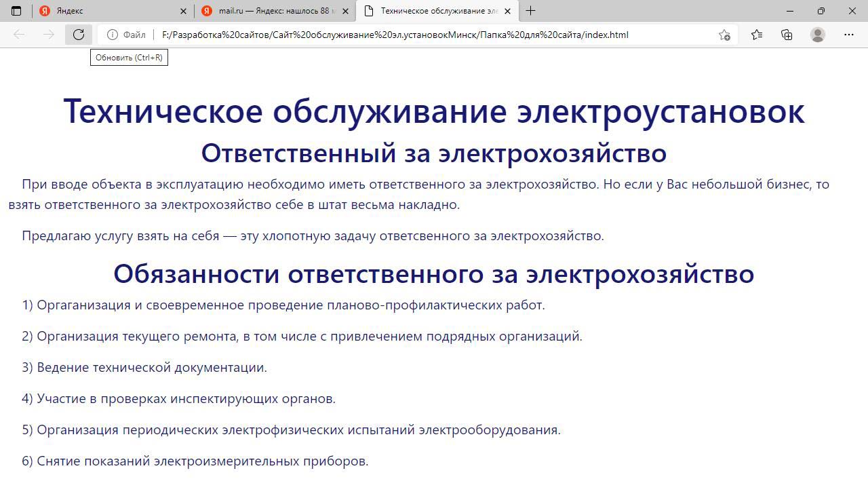Open the Collections panel
Viewport: 868px width, 496px height.
tap(787, 35)
